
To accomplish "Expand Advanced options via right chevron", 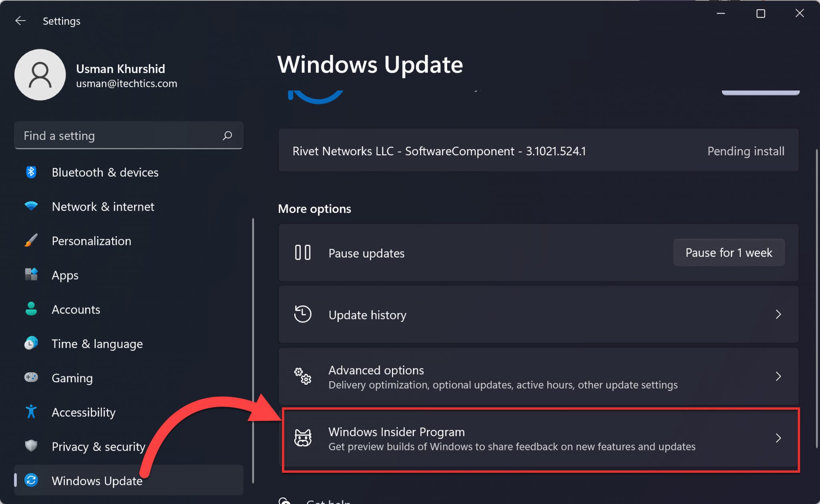I will point(778,376).
